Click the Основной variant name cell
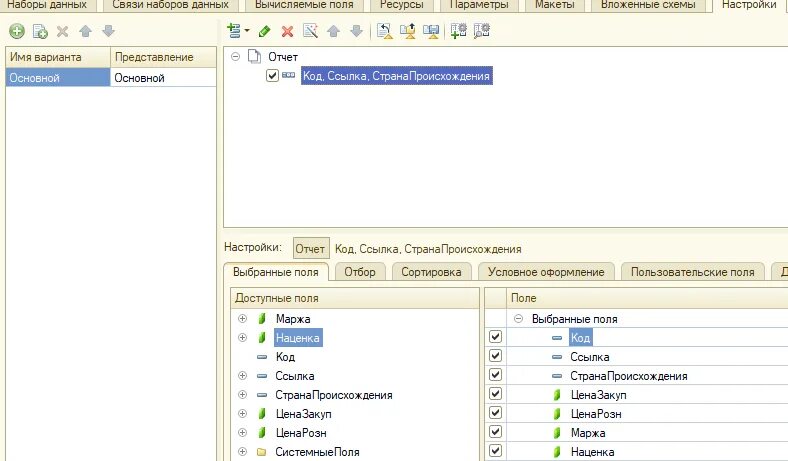 [x=58, y=78]
